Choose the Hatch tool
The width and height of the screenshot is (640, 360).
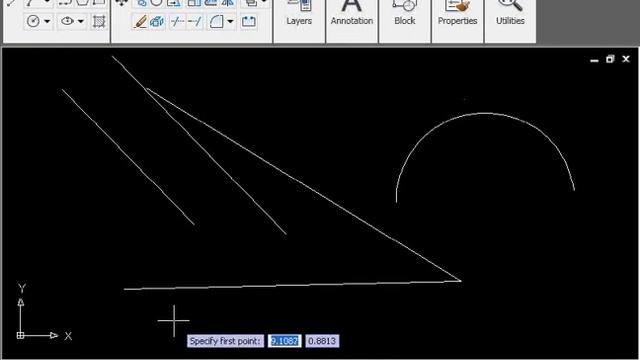pyautogui.click(x=99, y=21)
